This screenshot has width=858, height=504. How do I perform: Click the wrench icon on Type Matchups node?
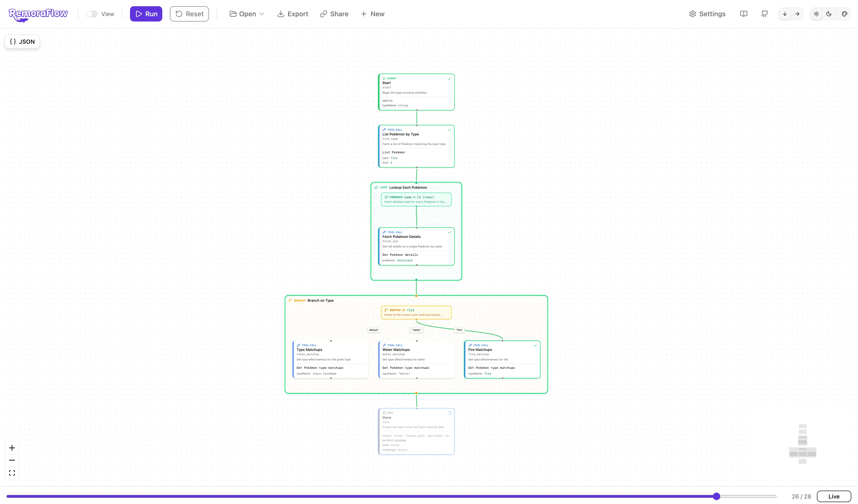click(x=298, y=345)
